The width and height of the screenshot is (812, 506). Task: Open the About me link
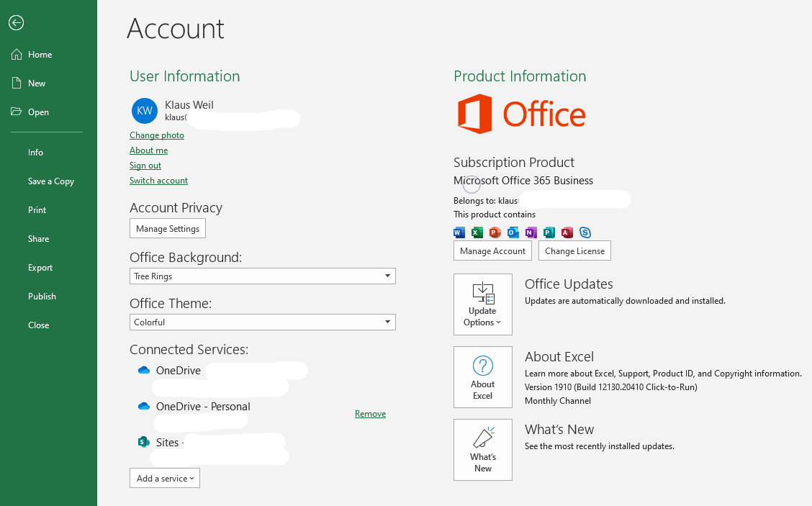[x=148, y=150]
